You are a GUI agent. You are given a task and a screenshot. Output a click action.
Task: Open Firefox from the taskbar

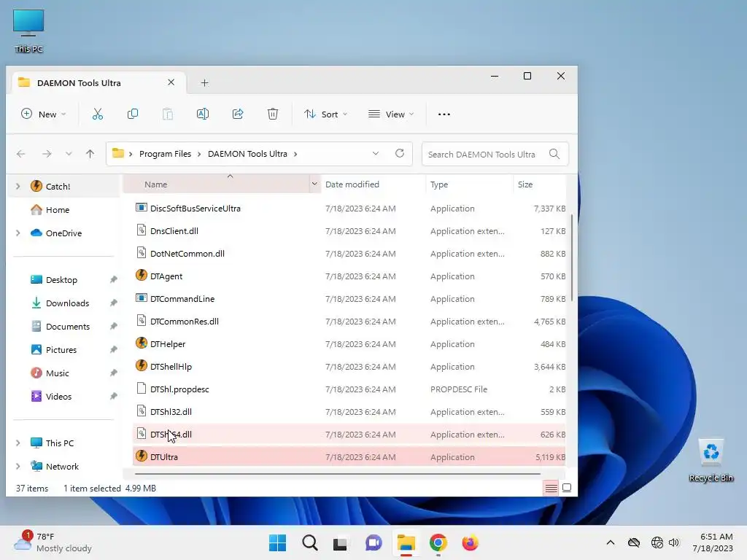471,542
